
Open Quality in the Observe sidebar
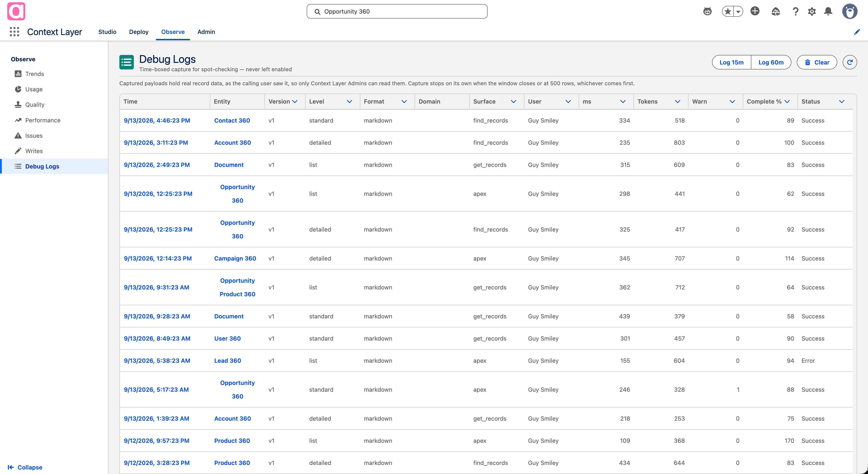click(x=54, y=104)
